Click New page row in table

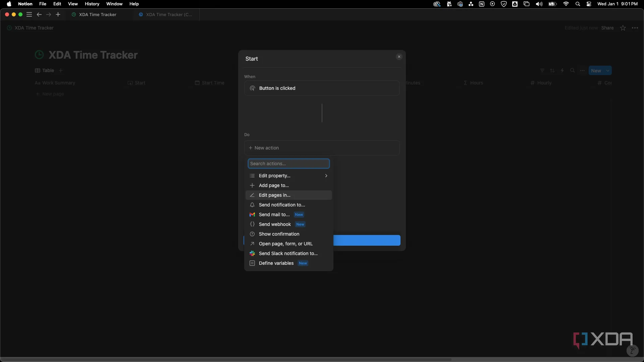(x=50, y=94)
